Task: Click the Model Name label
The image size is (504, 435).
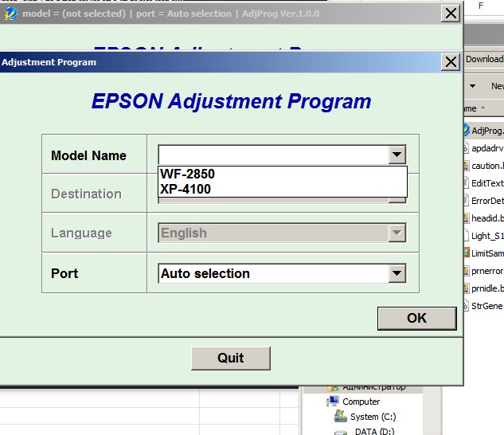Action: (x=88, y=155)
